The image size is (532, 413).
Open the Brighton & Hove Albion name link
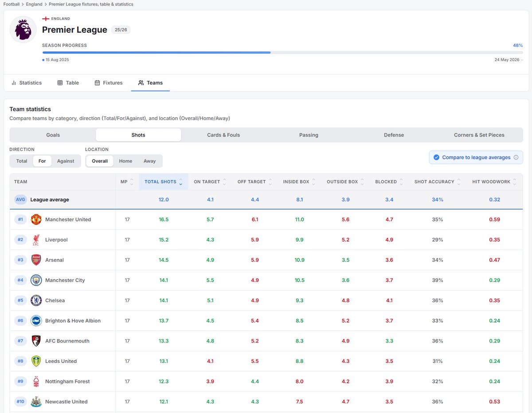(x=73, y=321)
